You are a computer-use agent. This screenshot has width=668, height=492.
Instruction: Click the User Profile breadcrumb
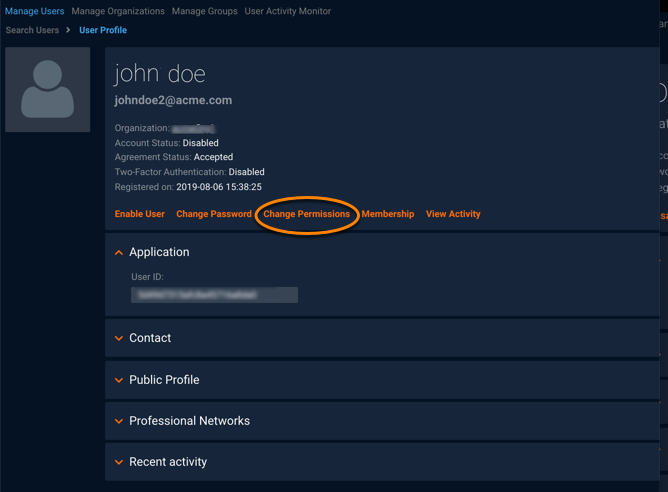(103, 30)
